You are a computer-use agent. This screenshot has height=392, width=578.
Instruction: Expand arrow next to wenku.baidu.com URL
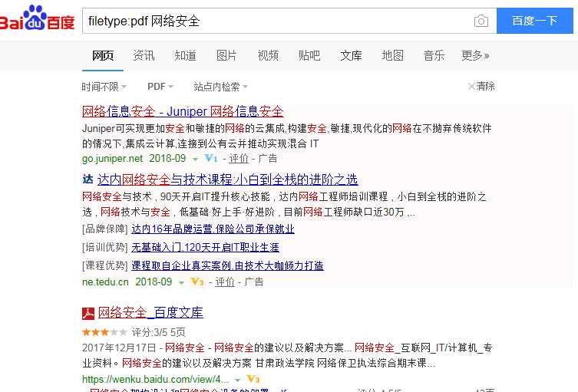pyautogui.click(x=237, y=380)
